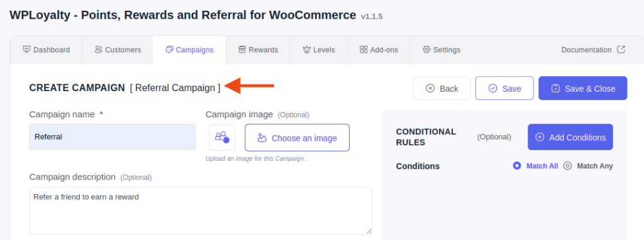Viewport: 644px width, 240px height.
Task: Click the Customers people icon
Action: [x=99, y=50]
